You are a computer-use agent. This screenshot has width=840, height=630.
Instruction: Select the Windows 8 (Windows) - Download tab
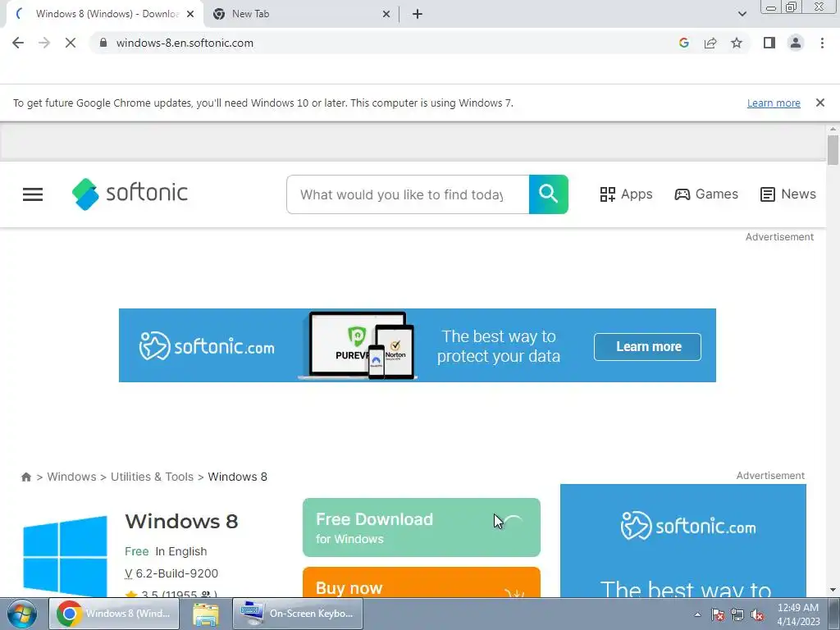(x=107, y=14)
